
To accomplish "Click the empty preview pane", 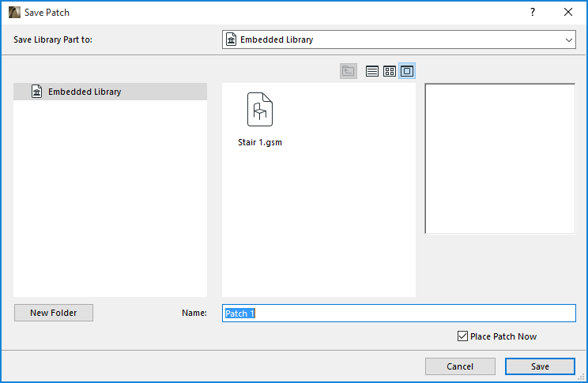I will point(499,158).
